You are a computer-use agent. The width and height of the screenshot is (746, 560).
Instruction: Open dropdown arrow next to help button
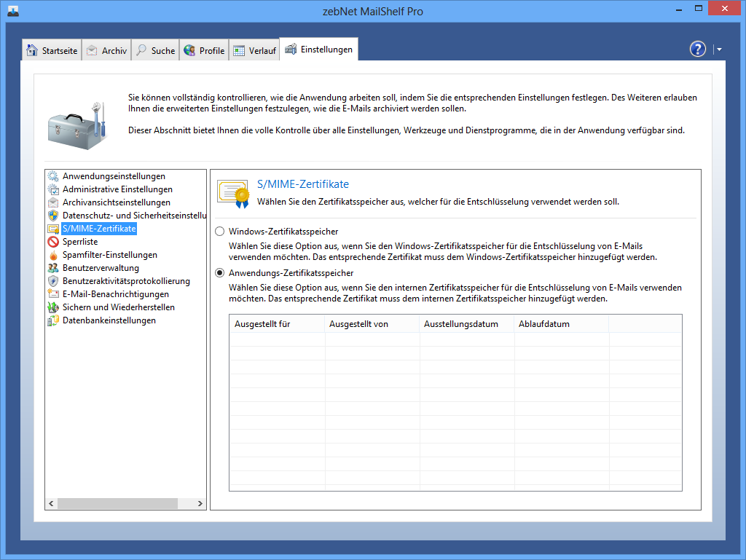coord(719,49)
